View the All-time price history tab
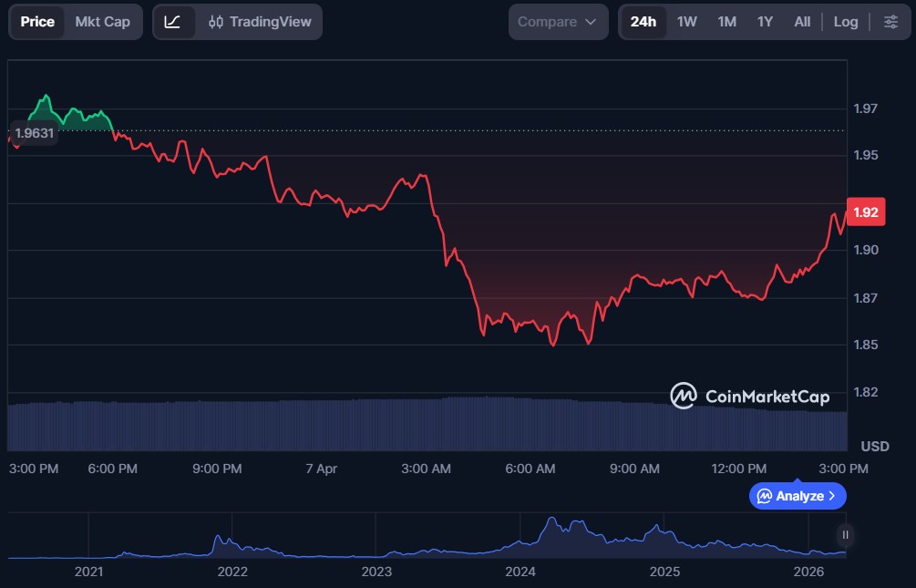The height and width of the screenshot is (588, 916). (x=801, y=21)
